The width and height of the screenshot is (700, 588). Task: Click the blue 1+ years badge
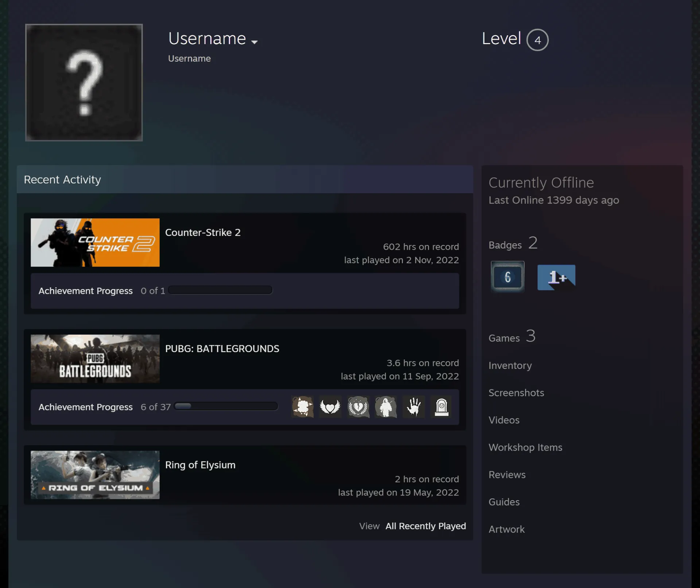tap(556, 277)
